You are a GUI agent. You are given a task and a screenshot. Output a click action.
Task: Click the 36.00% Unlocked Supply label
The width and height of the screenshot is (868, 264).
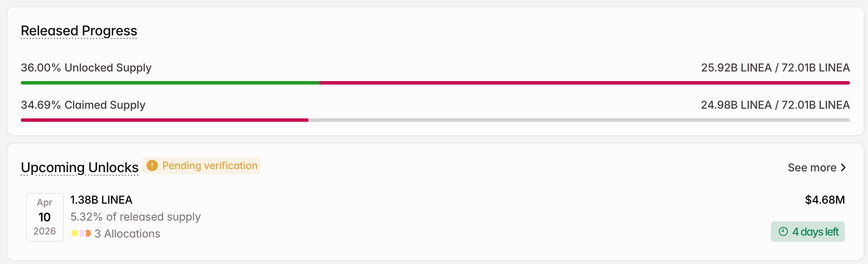(86, 68)
